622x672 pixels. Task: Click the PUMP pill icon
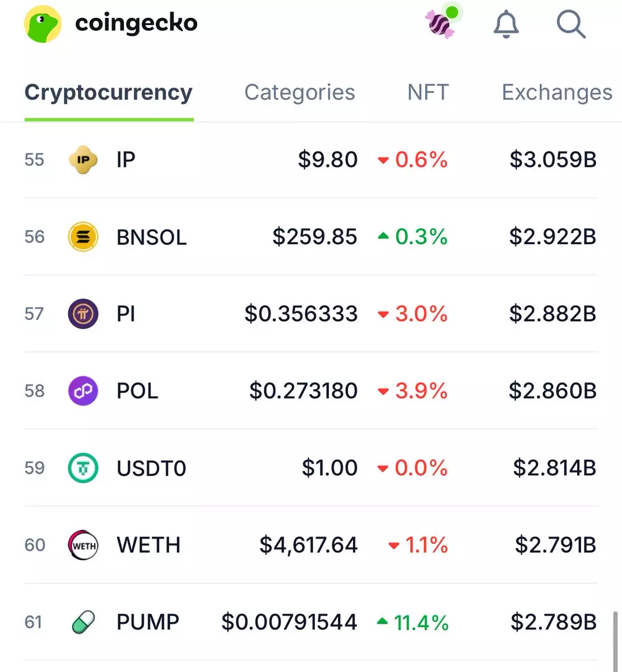tap(83, 622)
